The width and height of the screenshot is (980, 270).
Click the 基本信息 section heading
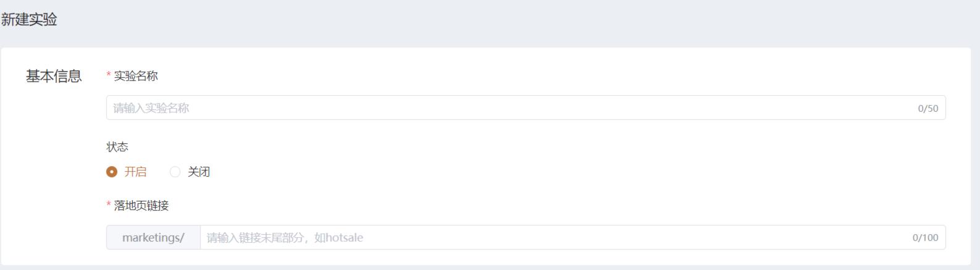(54, 76)
